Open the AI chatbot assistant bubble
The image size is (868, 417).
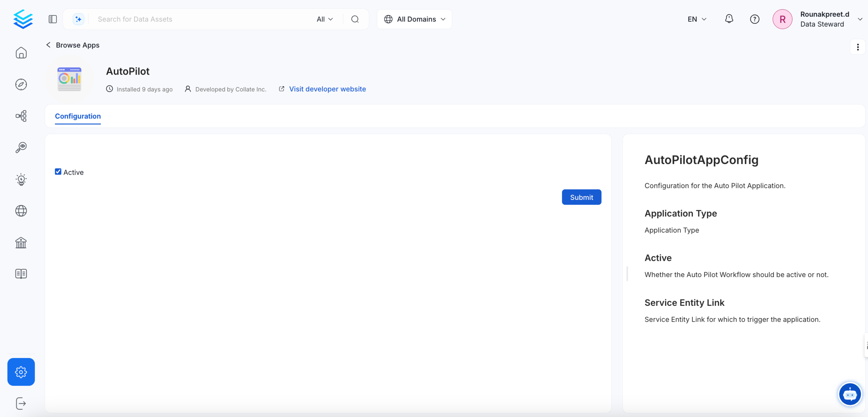[849, 394]
